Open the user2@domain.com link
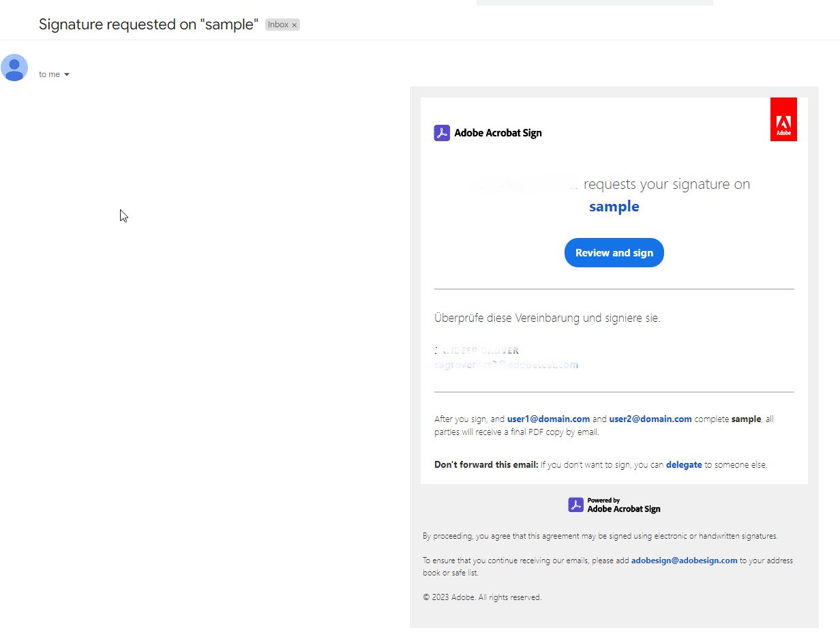Image resolution: width=840 pixels, height=643 pixels. [650, 419]
